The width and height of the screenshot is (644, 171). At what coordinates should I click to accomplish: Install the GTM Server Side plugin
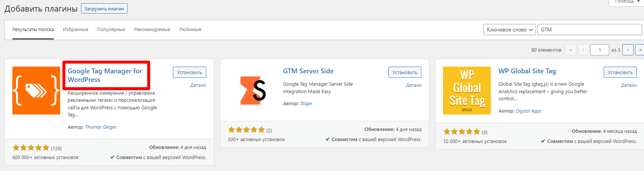405,73
